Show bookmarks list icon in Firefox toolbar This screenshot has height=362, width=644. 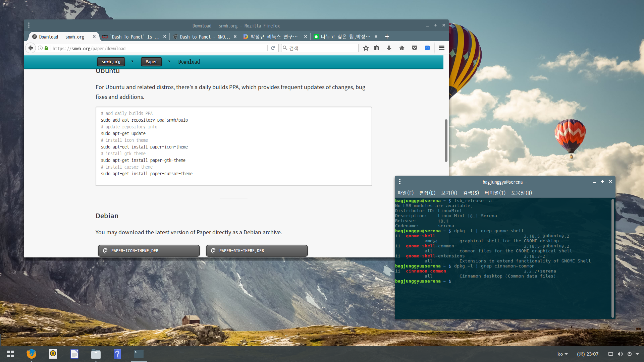(x=376, y=48)
